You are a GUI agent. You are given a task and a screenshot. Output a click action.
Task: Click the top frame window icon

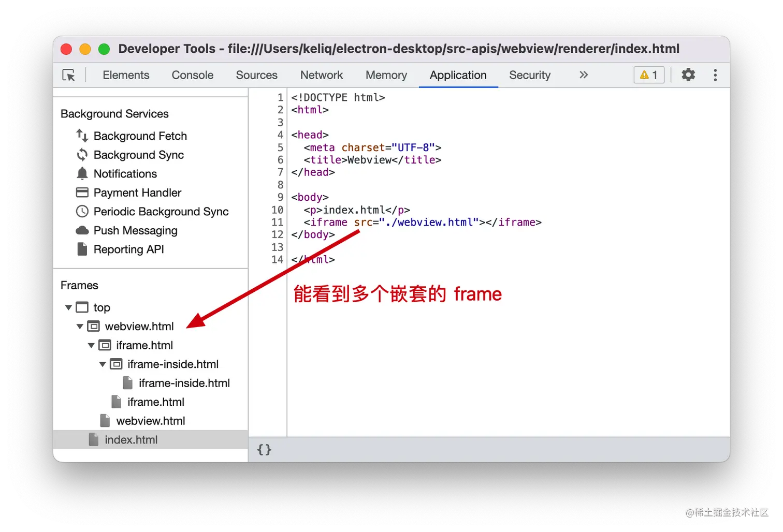pos(82,307)
